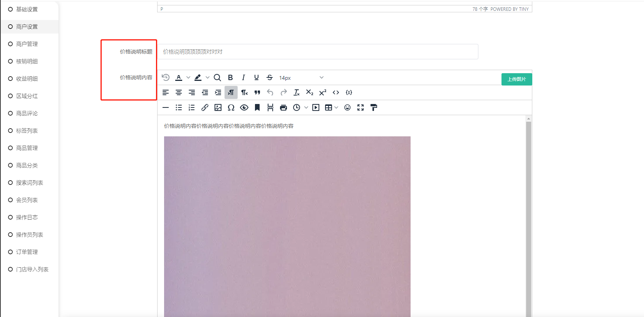Add a blockquote to the content
This screenshot has width=644, height=317.
(x=257, y=92)
